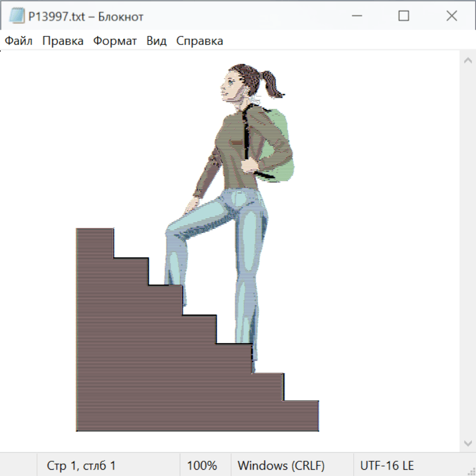Click the scroll down arrow

pyautogui.click(x=468, y=443)
